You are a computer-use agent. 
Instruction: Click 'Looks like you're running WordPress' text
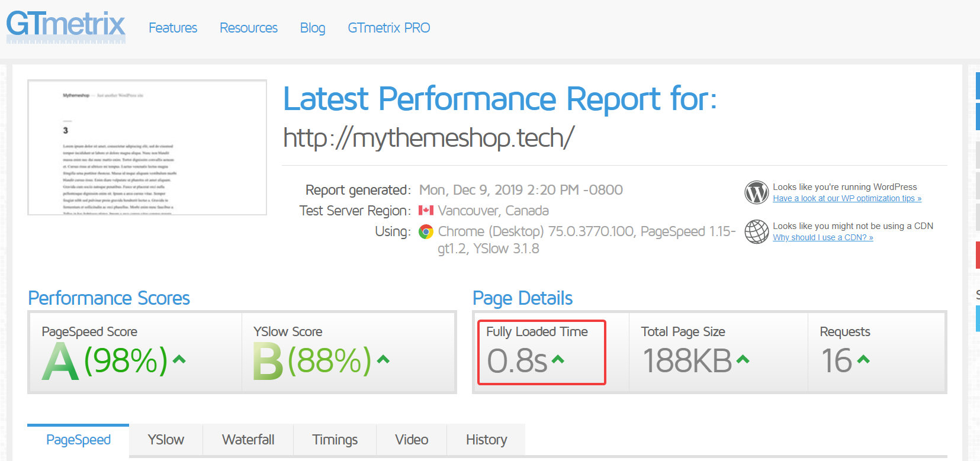(844, 187)
